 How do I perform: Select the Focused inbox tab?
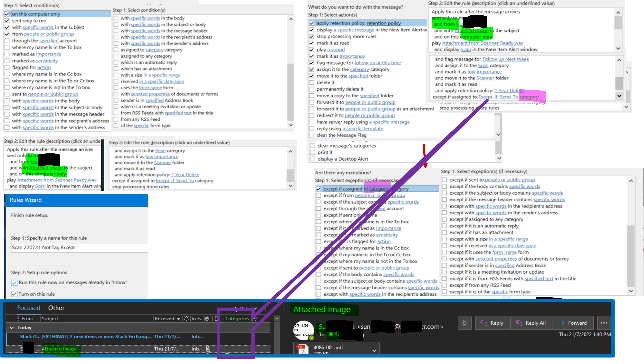28,308
